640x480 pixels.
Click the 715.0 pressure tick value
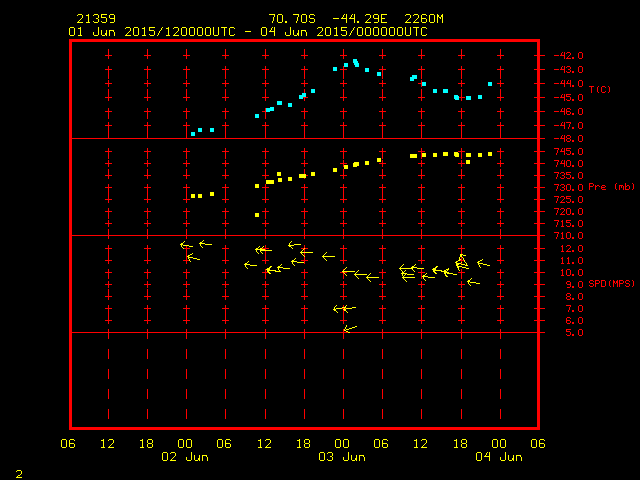point(569,224)
